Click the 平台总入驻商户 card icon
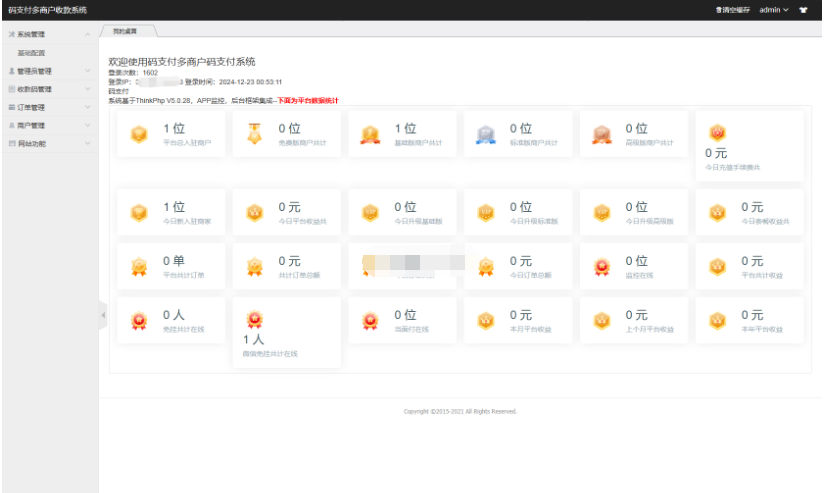The image size is (829, 493). point(139,134)
